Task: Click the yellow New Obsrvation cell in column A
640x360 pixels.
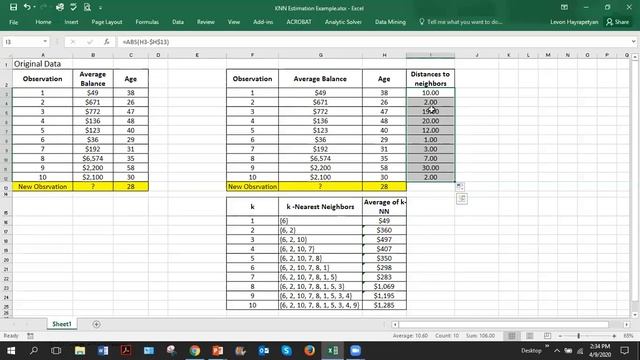Action: [x=42, y=187]
